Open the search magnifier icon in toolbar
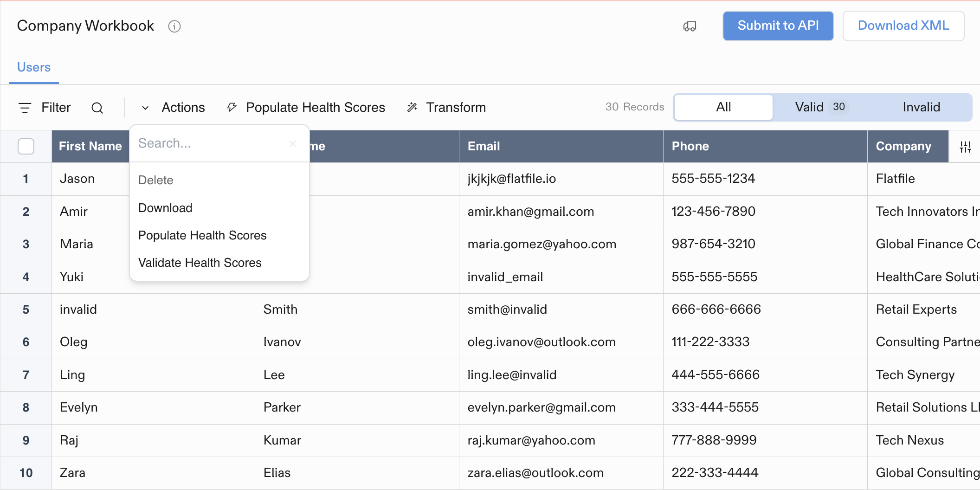This screenshot has width=980, height=490. click(97, 108)
